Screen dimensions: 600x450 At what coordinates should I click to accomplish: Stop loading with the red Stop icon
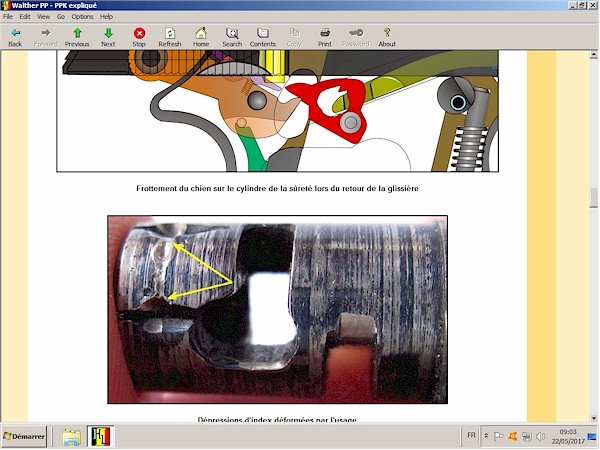[139, 38]
